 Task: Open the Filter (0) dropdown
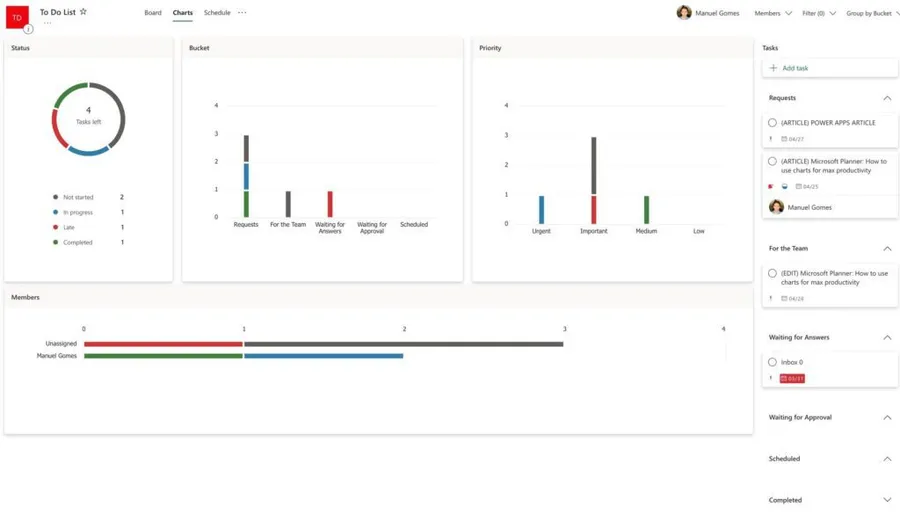[818, 13]
